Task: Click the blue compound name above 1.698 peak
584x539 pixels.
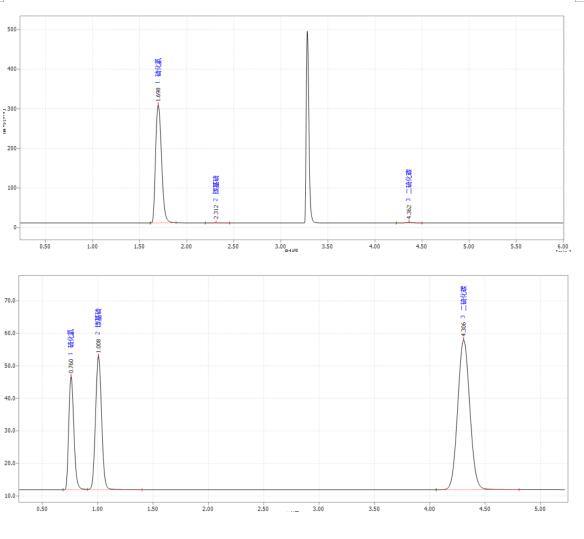Action: tap(158, 67)
